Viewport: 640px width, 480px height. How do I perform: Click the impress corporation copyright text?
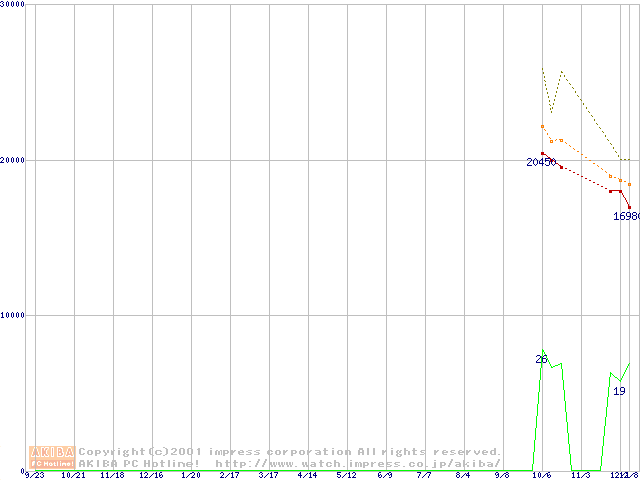pos(290,452)
